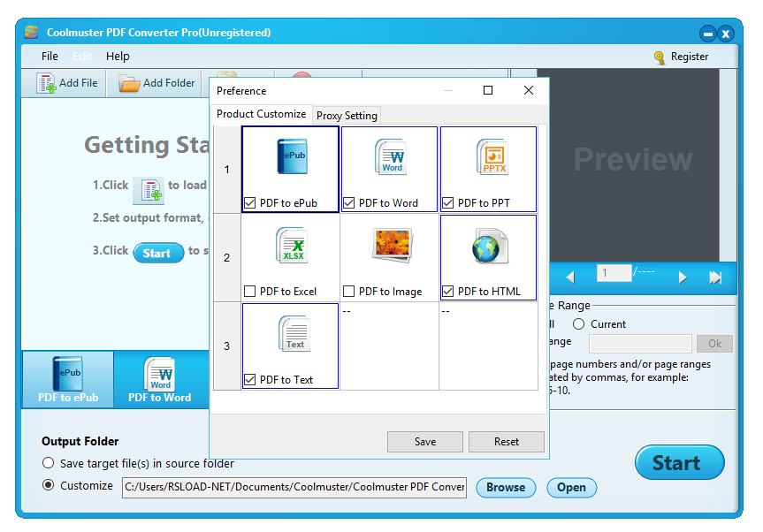Click the load-file icon in Getting Started step 1
763x532 pixels.
pyautogui.click(x=150, y=190)
